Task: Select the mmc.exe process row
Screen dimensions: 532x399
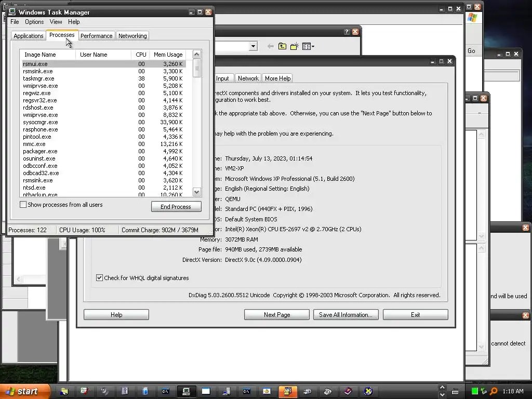Action: 103,144
